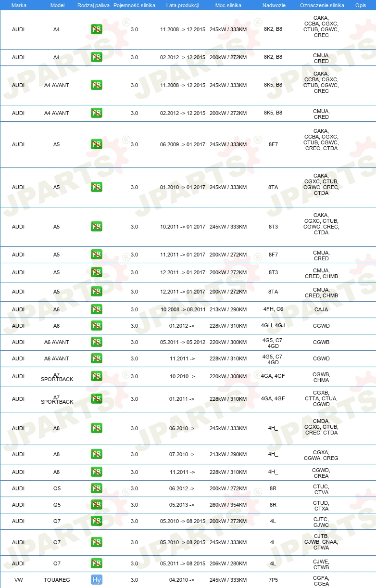Click the 05.2013 -> production date cell
The width and height of the screenshot is (376, 588).
pos(182,505)
